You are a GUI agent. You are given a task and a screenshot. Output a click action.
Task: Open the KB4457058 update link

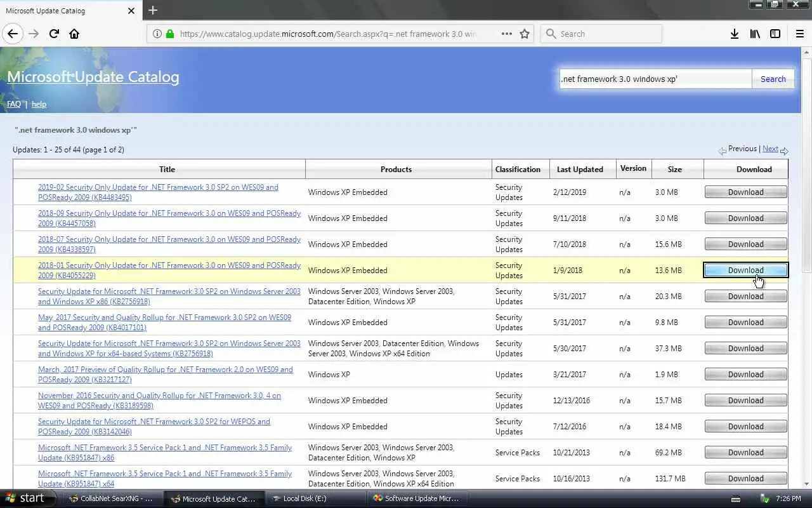[169, 218]
